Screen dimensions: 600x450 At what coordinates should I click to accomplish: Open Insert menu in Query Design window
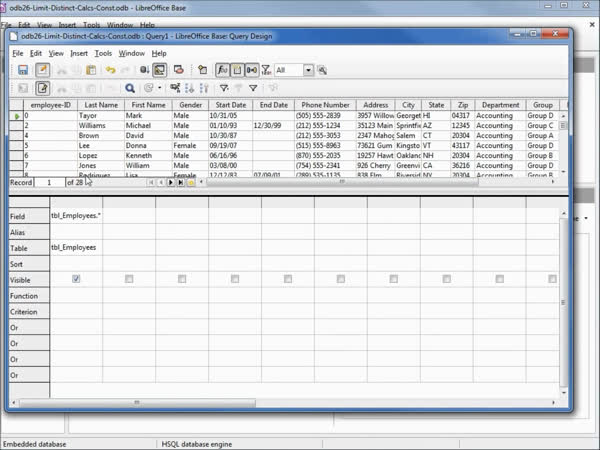pyautogui.click(x=79, y=54)
